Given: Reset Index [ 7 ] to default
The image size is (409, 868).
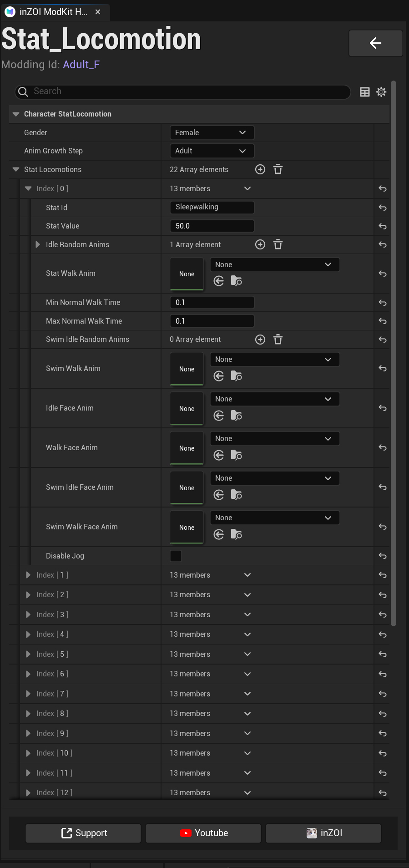Looking at the screenshot, I should click(x=383, y=694).
